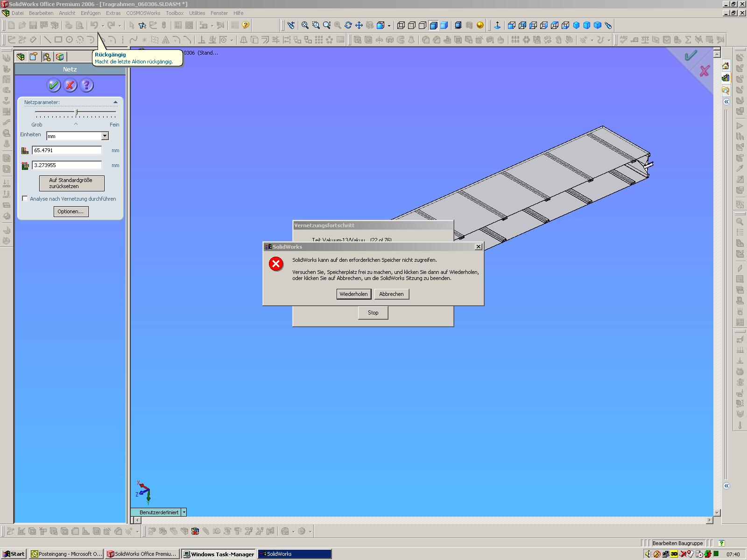Choose the Hidden Lines Removed display icon
The width and height of the screenshot is (747, 560).
(422, 25)
